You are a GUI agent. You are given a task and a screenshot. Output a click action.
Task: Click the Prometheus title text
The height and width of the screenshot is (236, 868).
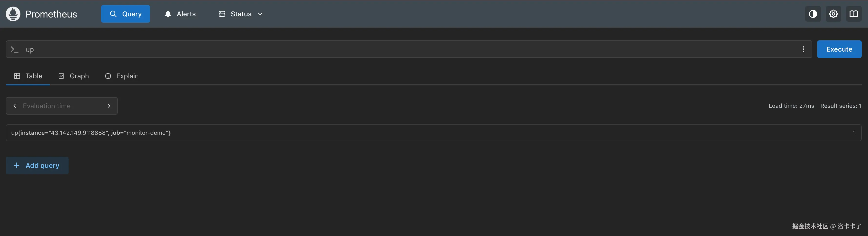[51, 14]
